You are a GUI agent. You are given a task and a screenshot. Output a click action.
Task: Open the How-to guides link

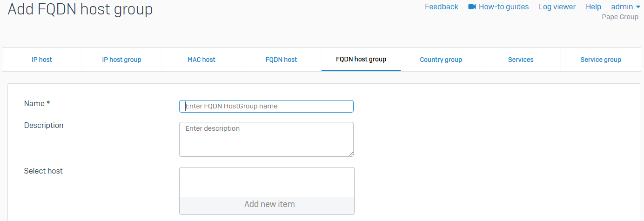[x=503, y=7]
